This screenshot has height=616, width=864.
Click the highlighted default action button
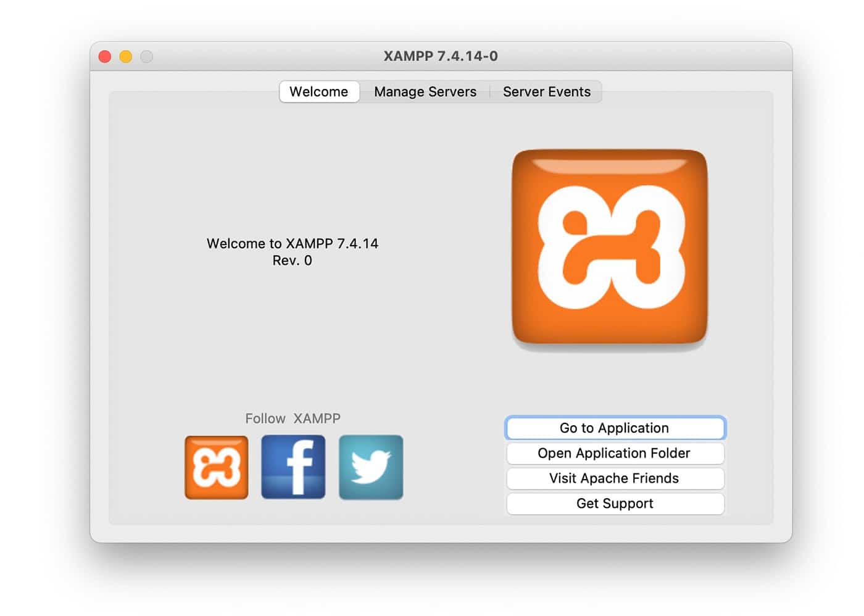pos(614,428)
